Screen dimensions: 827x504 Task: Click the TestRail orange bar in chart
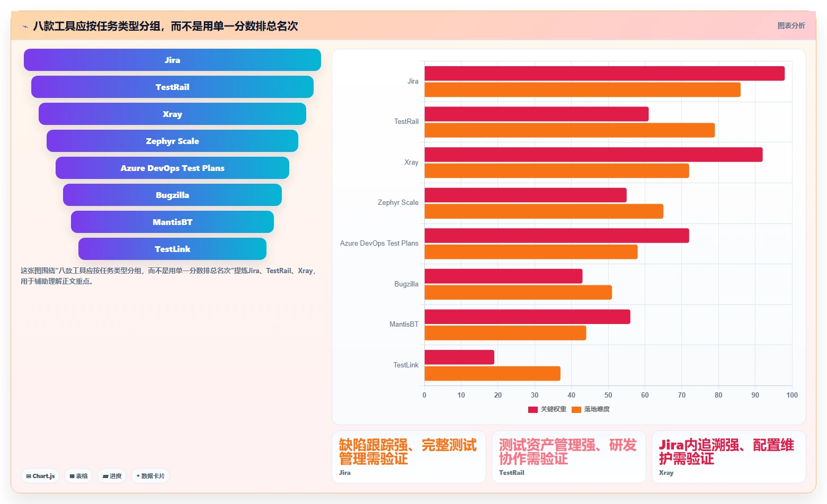tap(570, 130)
